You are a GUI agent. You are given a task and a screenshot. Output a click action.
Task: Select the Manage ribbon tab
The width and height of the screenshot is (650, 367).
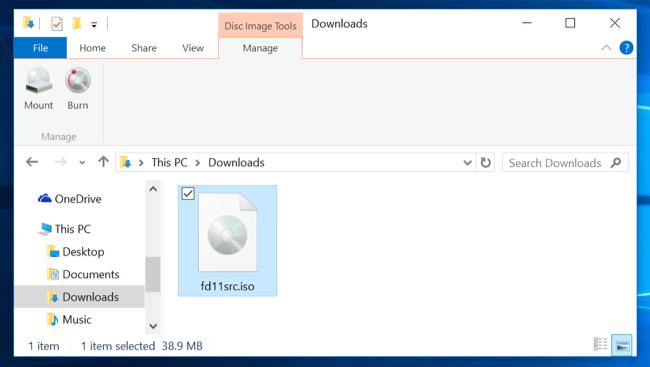pyautogui.click(x=260, y=49)
